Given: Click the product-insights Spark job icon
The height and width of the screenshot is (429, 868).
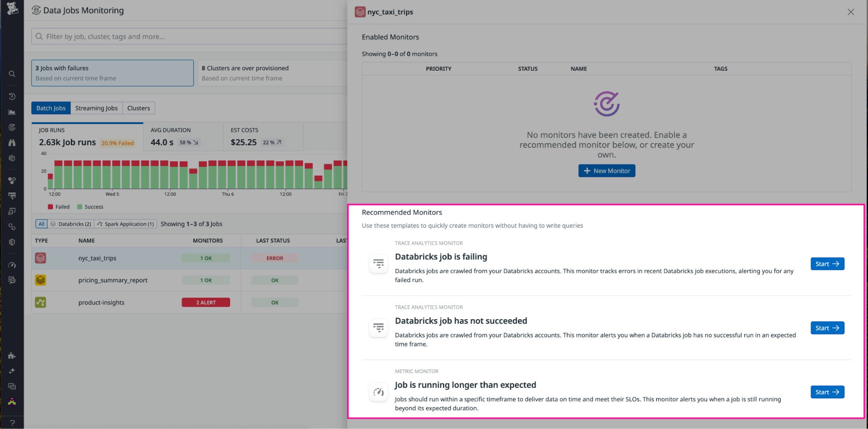Looking at the screenshot, I should (x=40, y=302).
